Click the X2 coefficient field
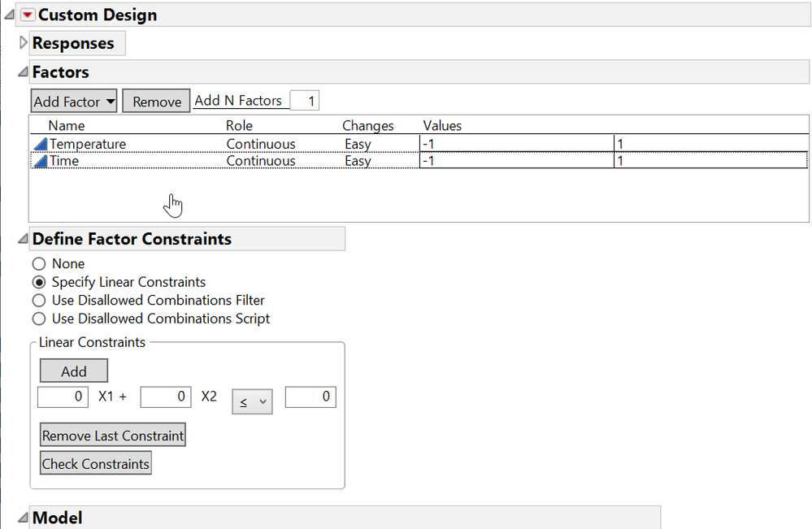812x529 pixels. click(166, 397)
